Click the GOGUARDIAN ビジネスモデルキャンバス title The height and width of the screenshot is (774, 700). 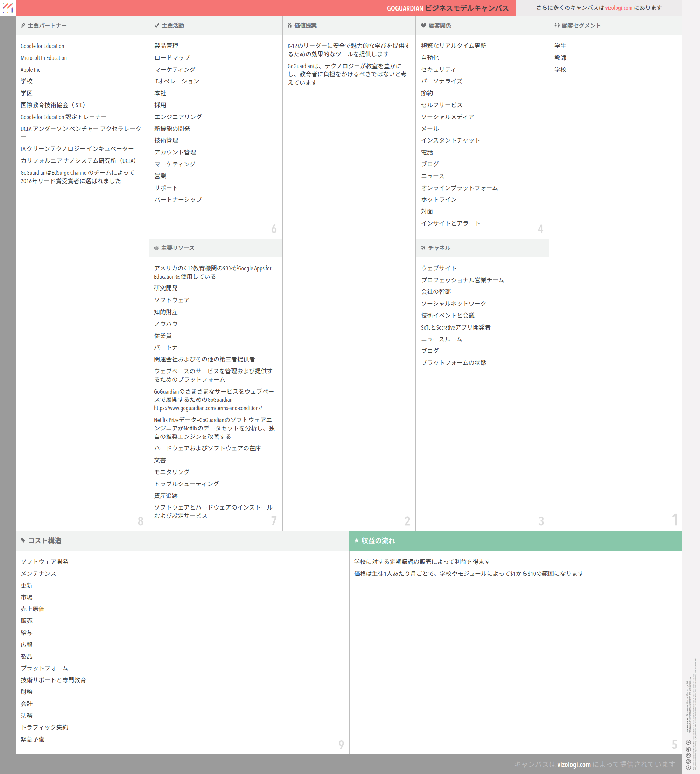pos(448,8)
